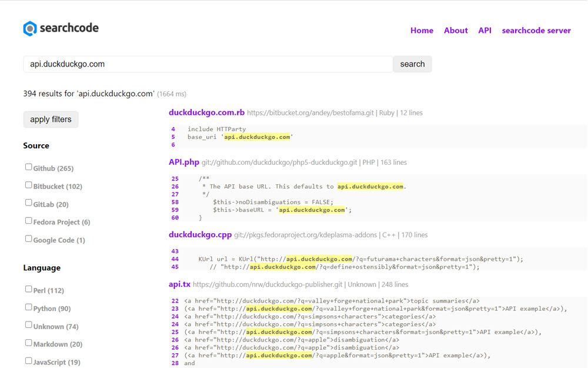Open the api.tx result link
Image resolution: width=588 pixels, height=368 pixels.
(179, 284)
